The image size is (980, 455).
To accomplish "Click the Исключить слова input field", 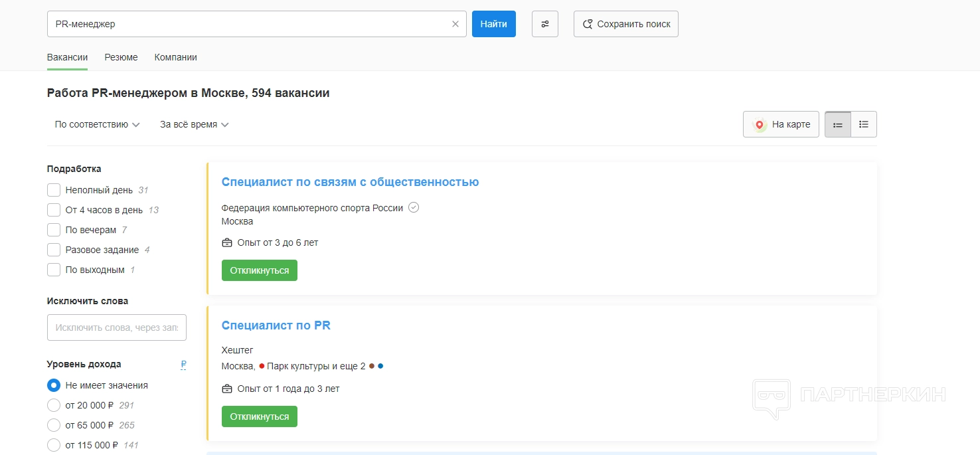I will point(117,327).
